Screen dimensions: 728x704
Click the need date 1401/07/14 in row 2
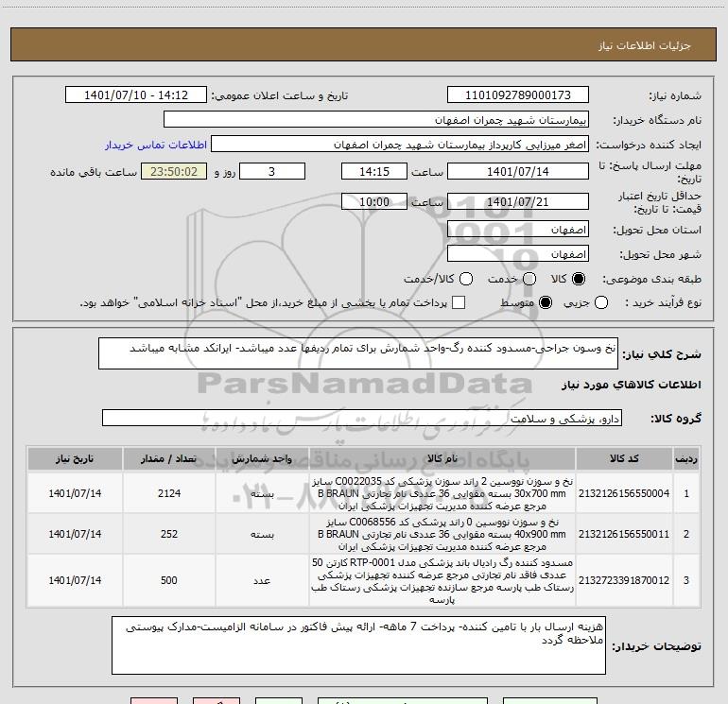75,534
